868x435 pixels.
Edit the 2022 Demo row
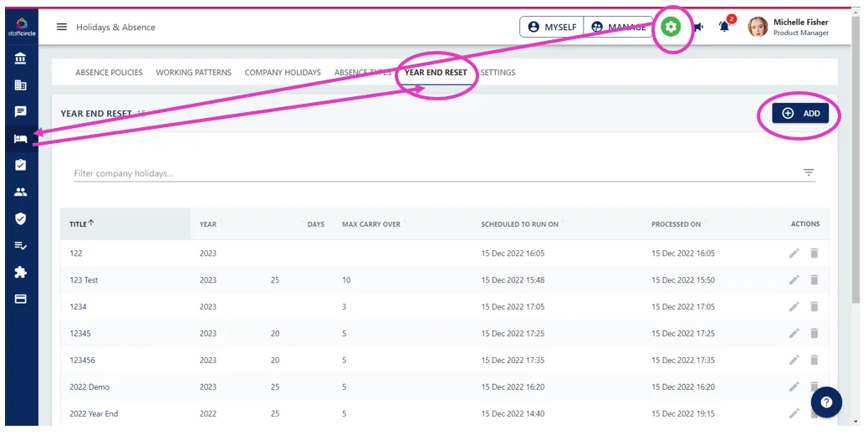coord(794,386)
